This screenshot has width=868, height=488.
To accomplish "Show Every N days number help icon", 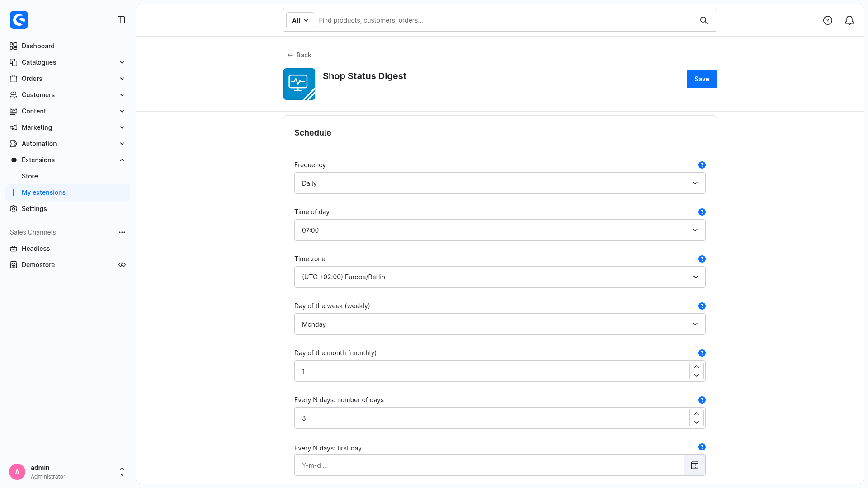I will pyautogui.click(x=702, y=400).
